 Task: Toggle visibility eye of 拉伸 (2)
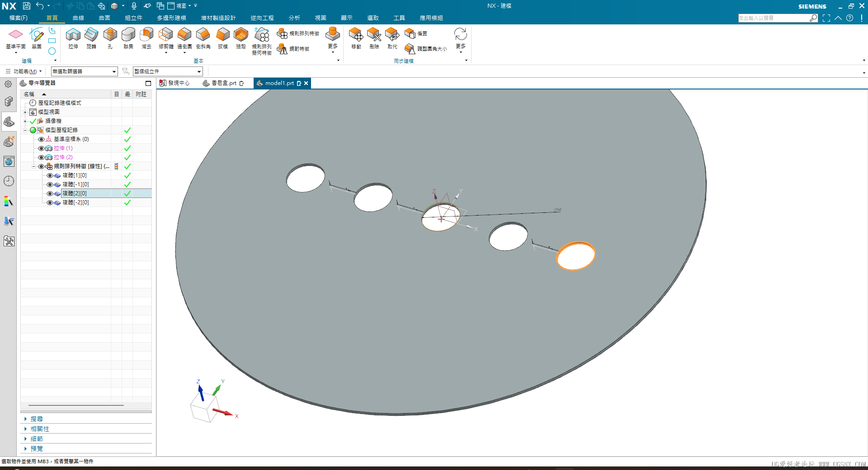point(41,157)
